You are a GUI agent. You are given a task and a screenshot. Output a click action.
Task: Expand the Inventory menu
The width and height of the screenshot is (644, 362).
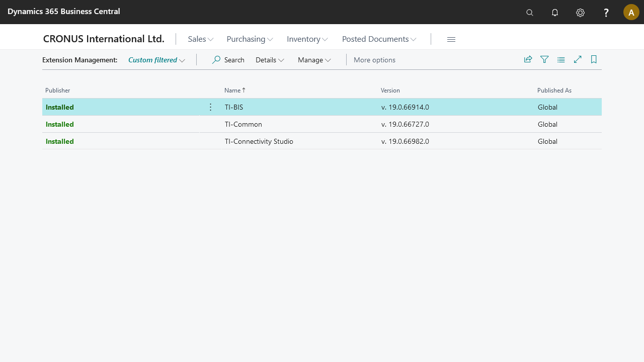click(307, 39)
